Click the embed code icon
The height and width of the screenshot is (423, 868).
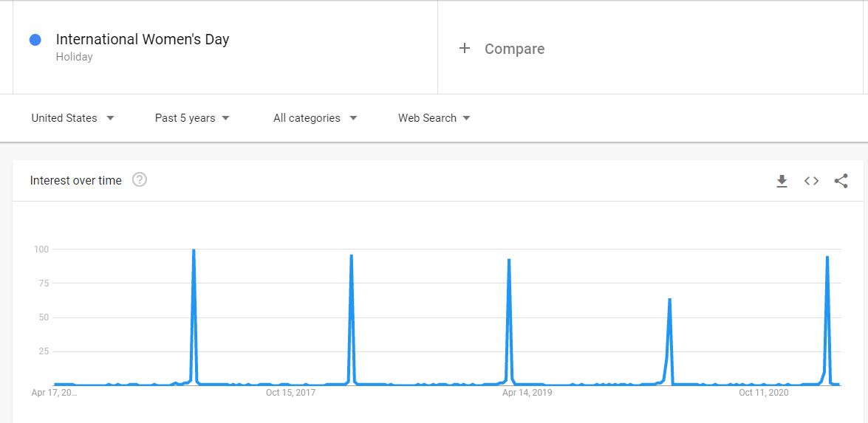click(x=811, y=181)
